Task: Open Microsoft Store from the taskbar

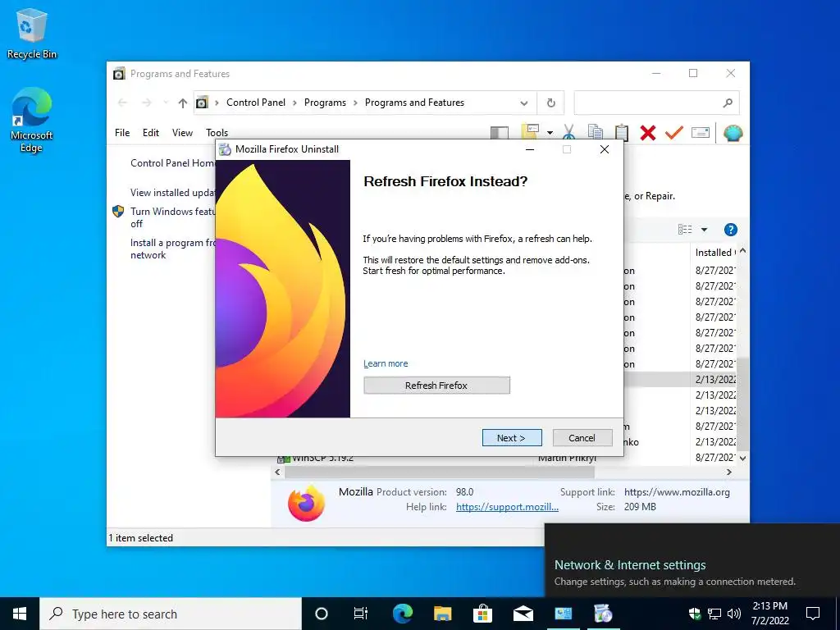Action: pos(482,614)
